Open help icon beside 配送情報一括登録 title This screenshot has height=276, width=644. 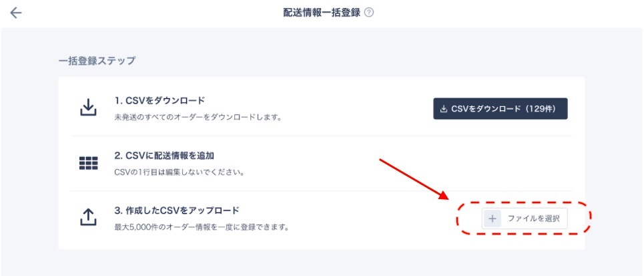(369, 13)
